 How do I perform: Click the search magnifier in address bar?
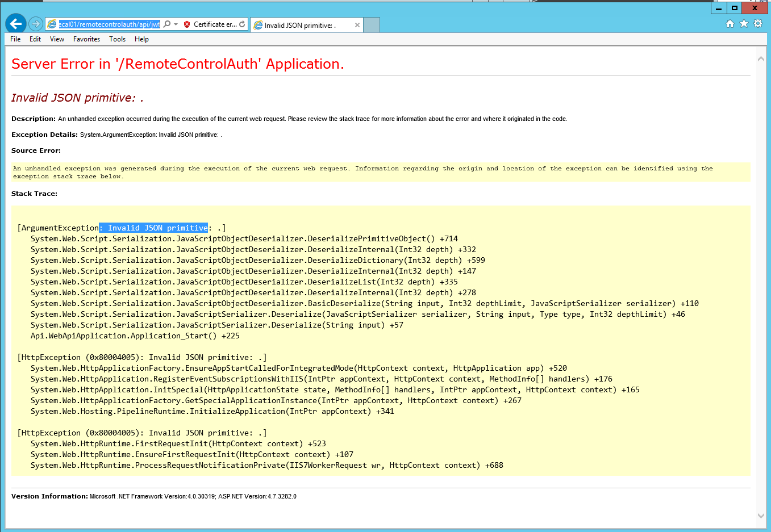point(167,24)
